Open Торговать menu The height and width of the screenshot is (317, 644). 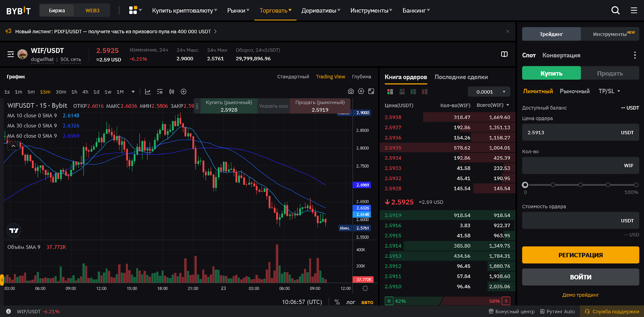(275, 10)
